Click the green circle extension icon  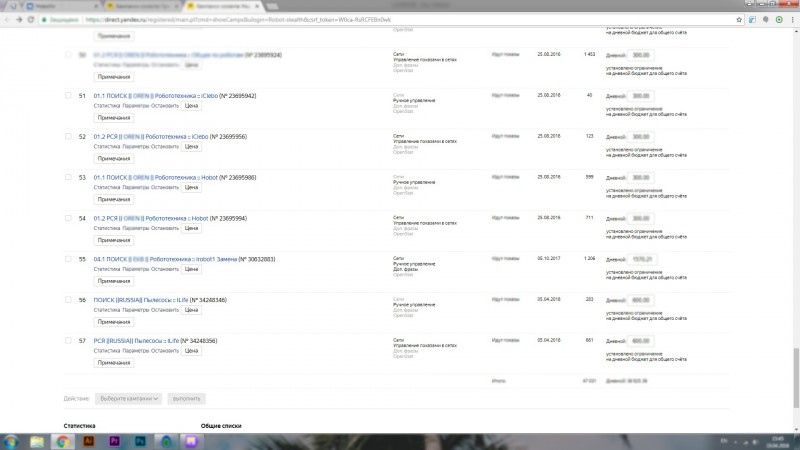point(779,19)
